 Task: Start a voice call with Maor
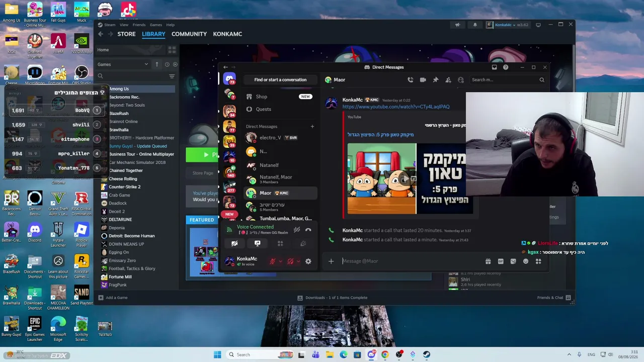[x=411, y=79]
